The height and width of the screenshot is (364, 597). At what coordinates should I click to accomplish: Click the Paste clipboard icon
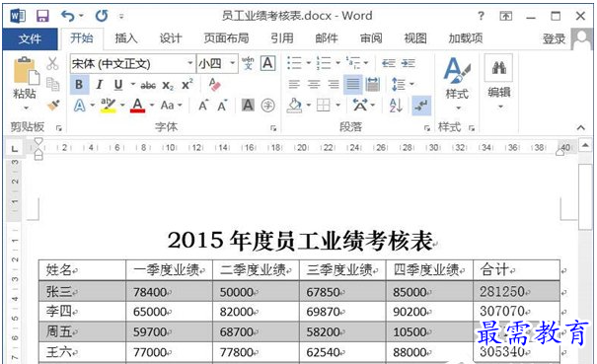click(x=26, y=71)
